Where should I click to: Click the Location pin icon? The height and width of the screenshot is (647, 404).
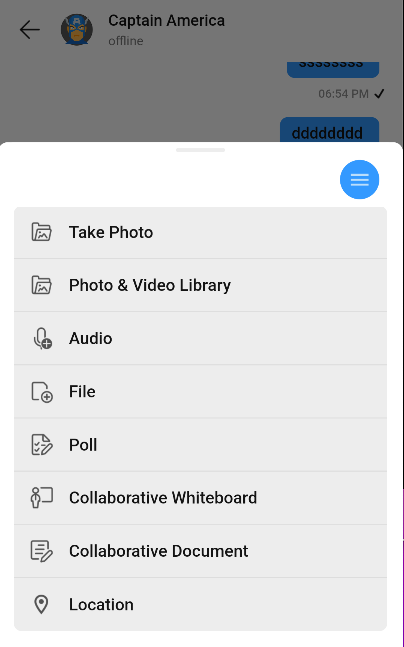pos(41,604)
